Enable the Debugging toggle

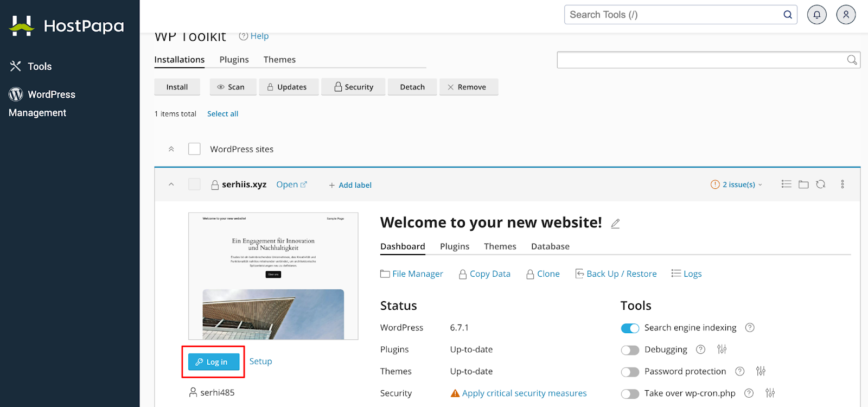tap(630, 350)
